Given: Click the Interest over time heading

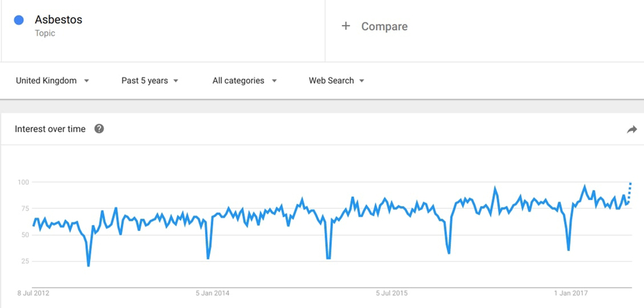Looking at the screenshot, I should click(50, 129).
